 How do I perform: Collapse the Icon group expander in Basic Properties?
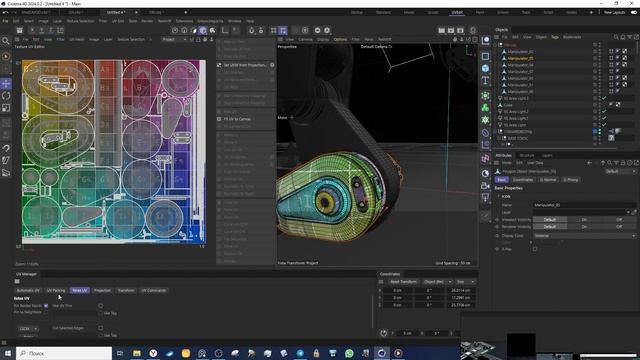(498, 196)
